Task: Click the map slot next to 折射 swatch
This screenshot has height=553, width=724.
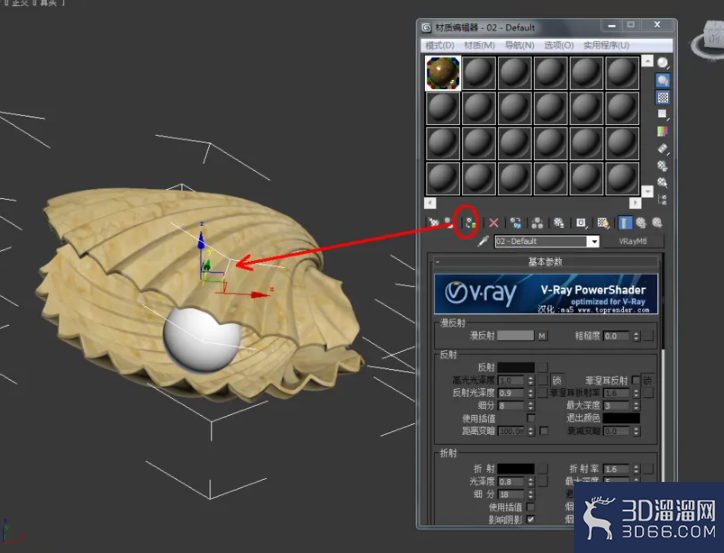Action: pyautogui.click(x=543, y=469)
